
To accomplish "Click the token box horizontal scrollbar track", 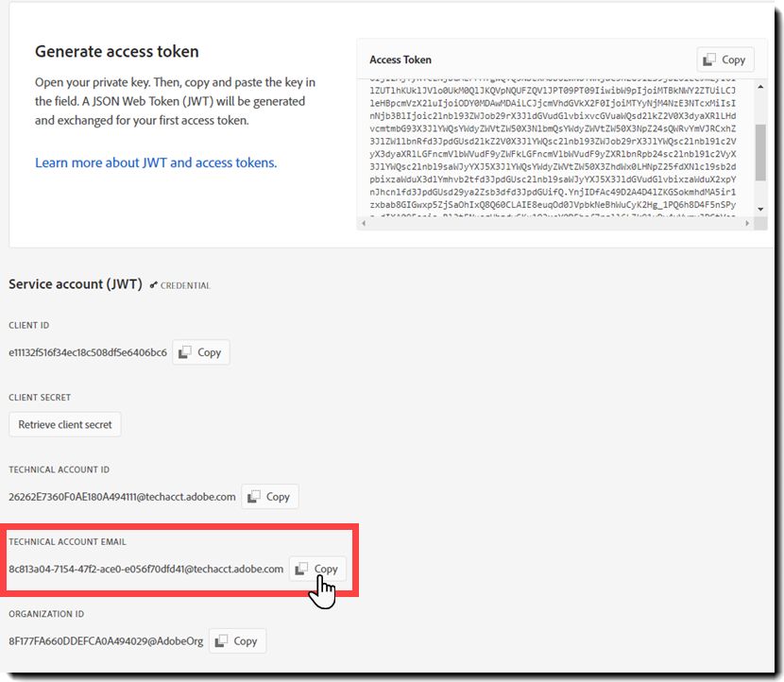I will [555, 224].
